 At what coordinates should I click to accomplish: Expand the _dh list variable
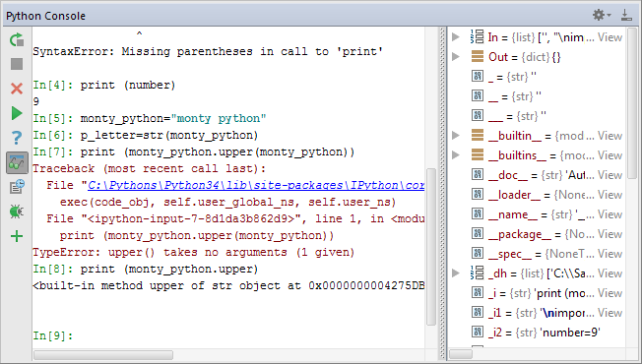pos(456,273)
